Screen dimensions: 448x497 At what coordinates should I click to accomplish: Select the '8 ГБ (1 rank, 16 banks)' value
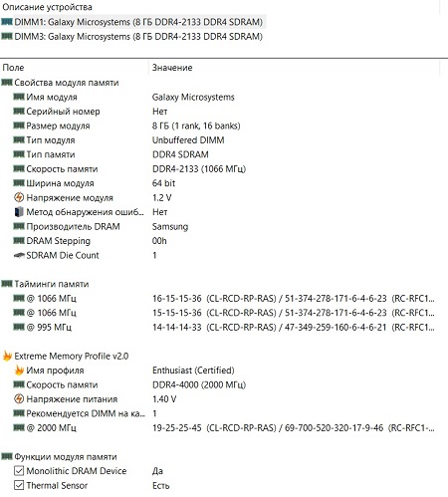click(x=196, y=125)
